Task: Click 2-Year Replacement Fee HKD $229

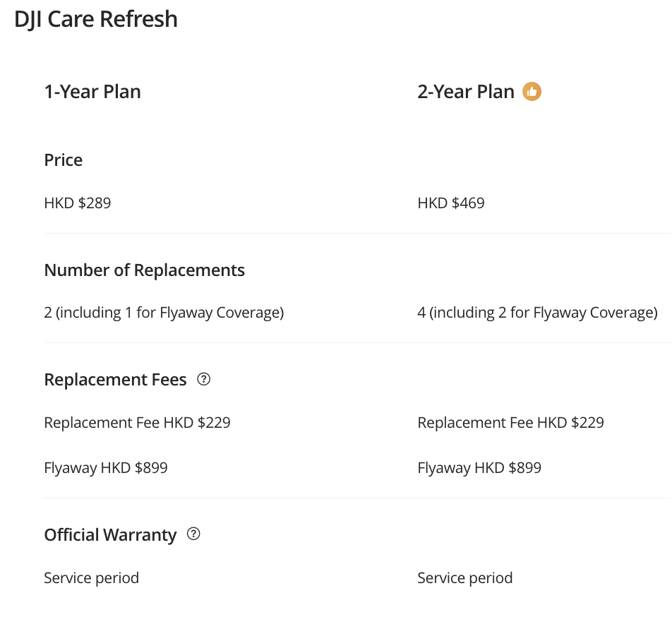Action: [510, 423]
